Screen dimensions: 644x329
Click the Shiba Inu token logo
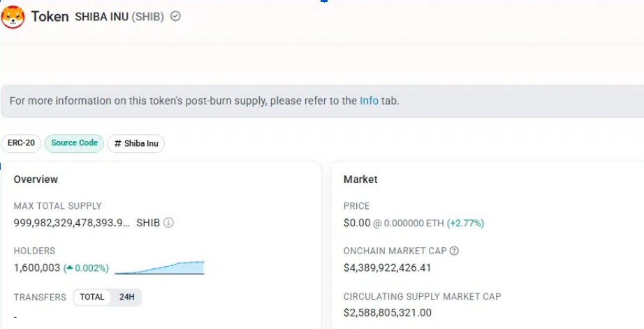[13, 17]
